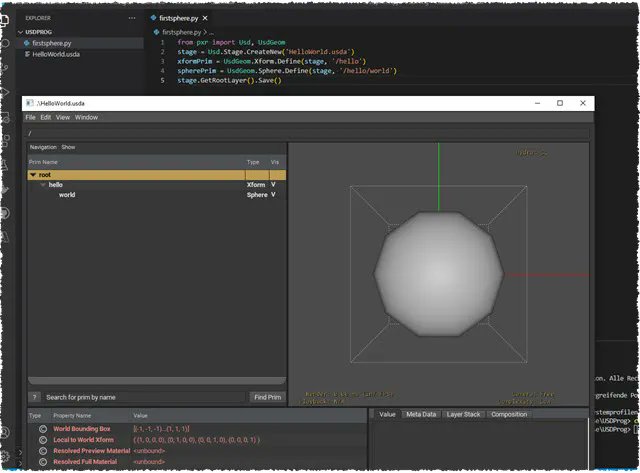Close the firstsphere.py editor tab
The height and width of the screenshot is (473, 640).
click(205, 18)
